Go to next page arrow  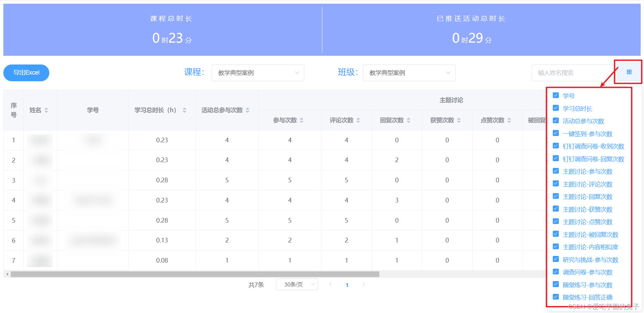(x=364, y=284)
